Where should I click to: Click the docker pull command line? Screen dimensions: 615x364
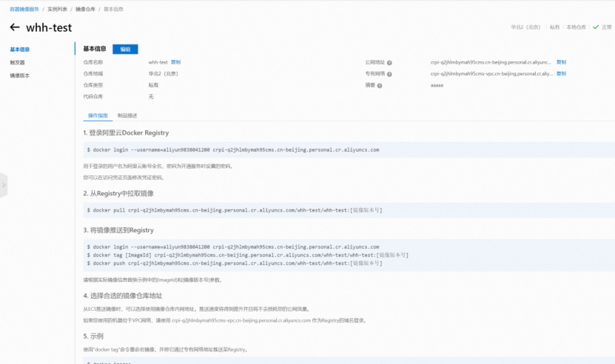(x=235, y=210)
